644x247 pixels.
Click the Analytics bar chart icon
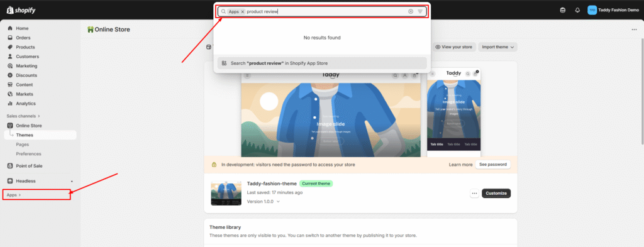coord(10,104)
